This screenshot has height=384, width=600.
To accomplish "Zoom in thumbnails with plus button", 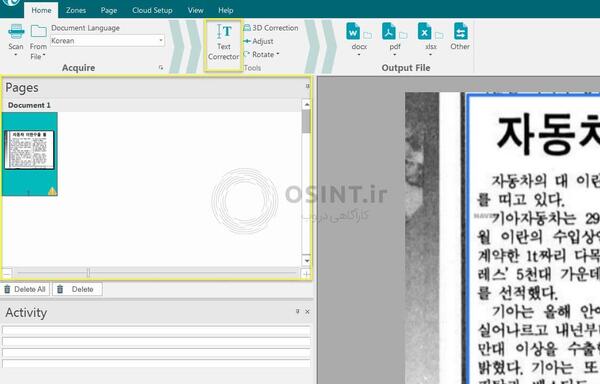I will (306, 273).
